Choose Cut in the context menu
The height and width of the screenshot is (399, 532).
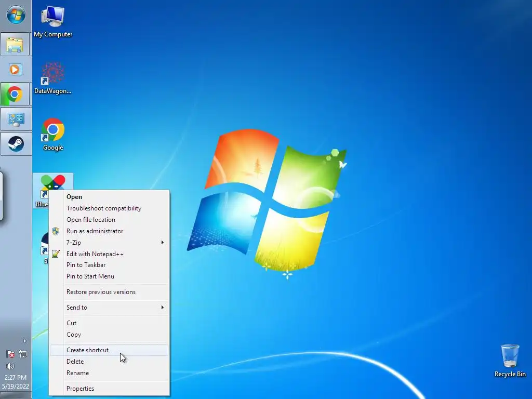(x=109, y=323)
